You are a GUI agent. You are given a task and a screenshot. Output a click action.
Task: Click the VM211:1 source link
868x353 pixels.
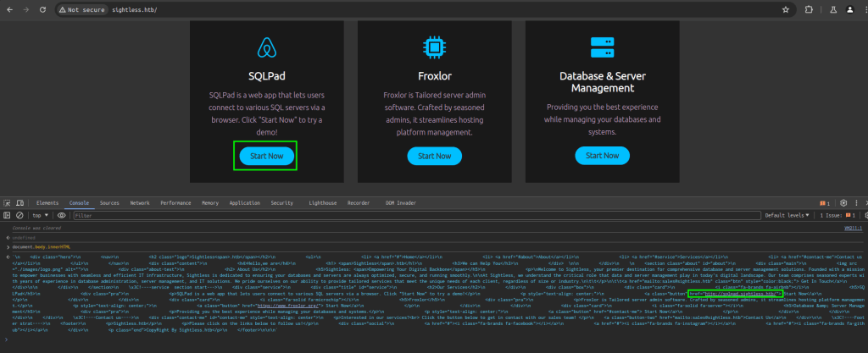[852, 228]
